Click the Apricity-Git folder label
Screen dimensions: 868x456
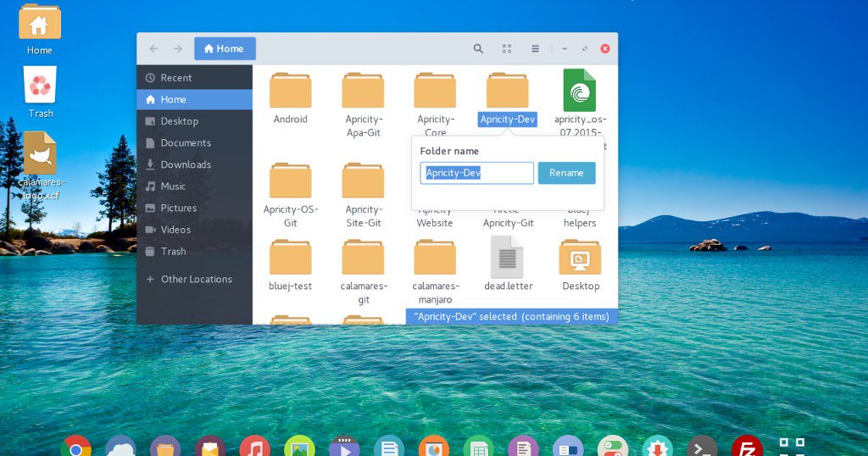509,223
